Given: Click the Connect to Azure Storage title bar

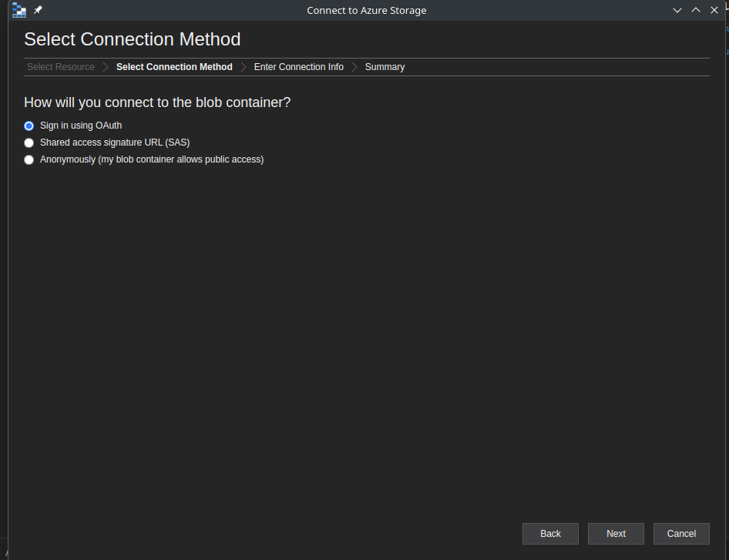Looking at the screenshot, I should click(366, 10).
